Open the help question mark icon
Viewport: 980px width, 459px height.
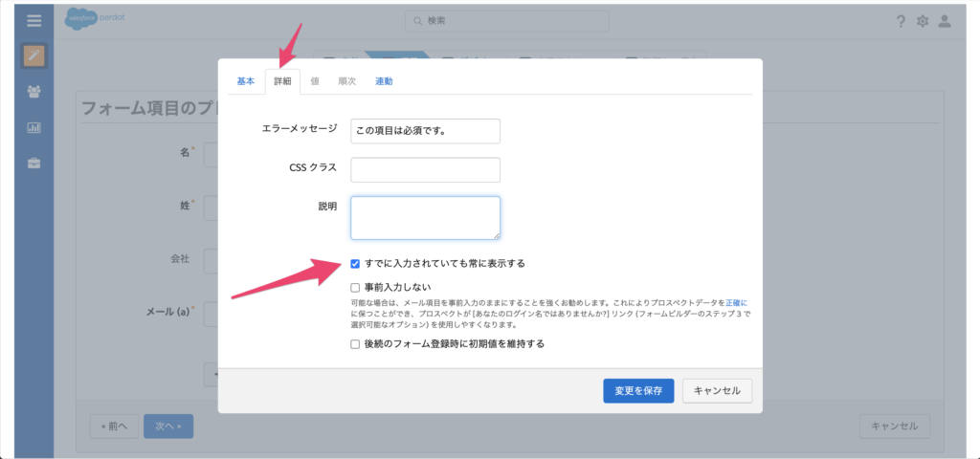(x=901, y=21)
